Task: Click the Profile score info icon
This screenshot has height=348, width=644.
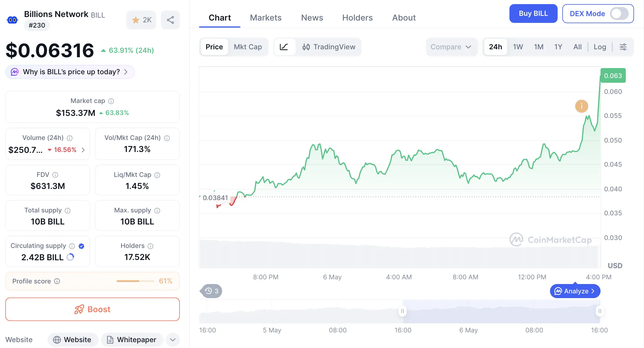Action: 57,281
